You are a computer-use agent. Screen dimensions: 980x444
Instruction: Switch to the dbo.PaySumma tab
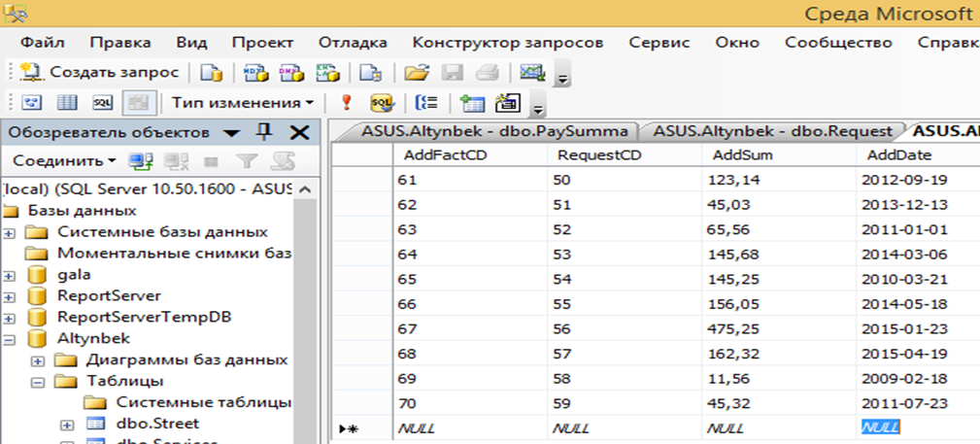tap(489, 131)
